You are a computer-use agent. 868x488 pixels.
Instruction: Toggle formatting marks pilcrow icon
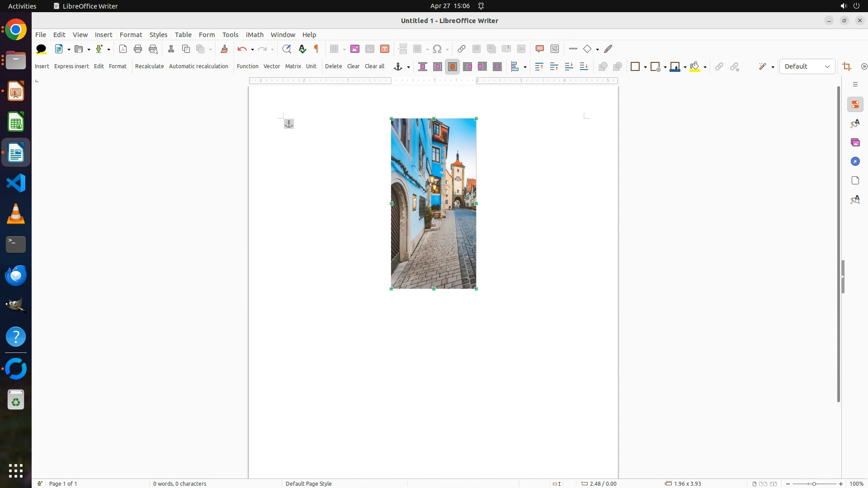tap(316, 49)
